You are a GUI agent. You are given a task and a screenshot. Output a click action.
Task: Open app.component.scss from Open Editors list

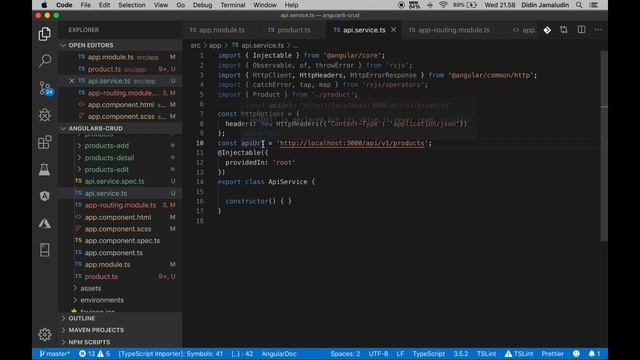coord(121,117)
